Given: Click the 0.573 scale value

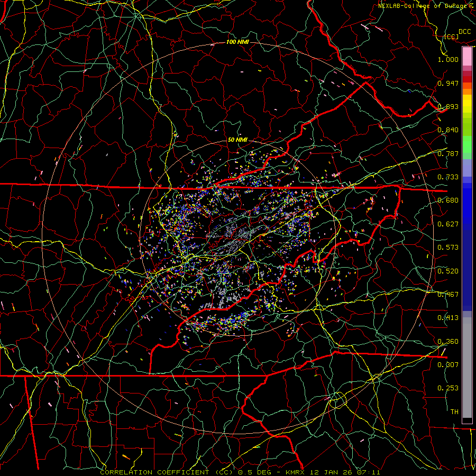Looking at the screenshot, I should (448, 248).
